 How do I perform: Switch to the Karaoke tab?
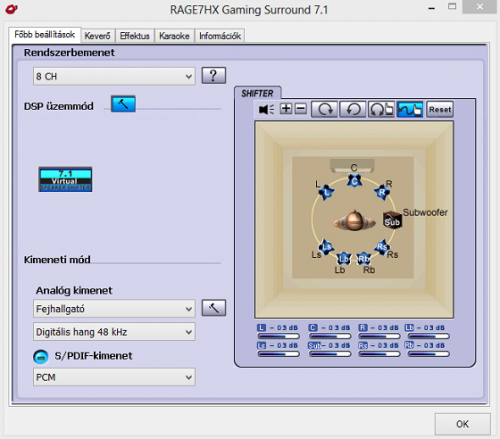click(x=174, y=36)
